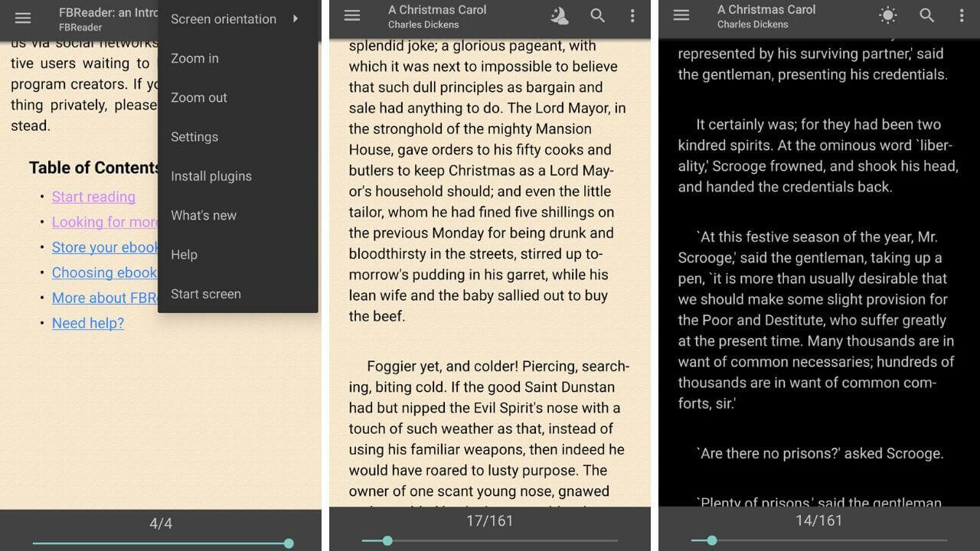Click A Christmas Carol title in dark screen
The height and width of the screenshot is (551, 980).
coord(766,10)
